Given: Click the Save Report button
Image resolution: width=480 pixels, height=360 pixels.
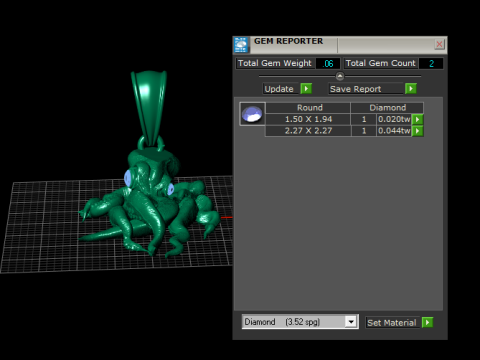Looking at the screenshot, I should tap(365, 89).
